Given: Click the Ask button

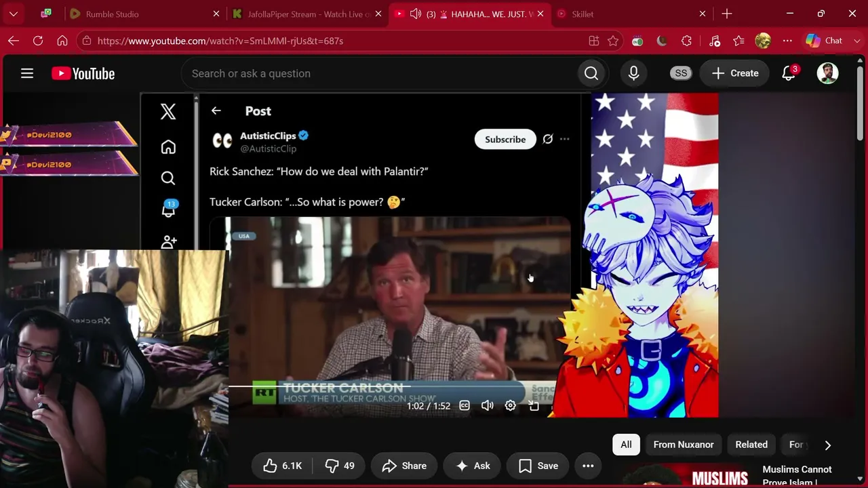Looking at the screenshot, I should coord(473,466).
